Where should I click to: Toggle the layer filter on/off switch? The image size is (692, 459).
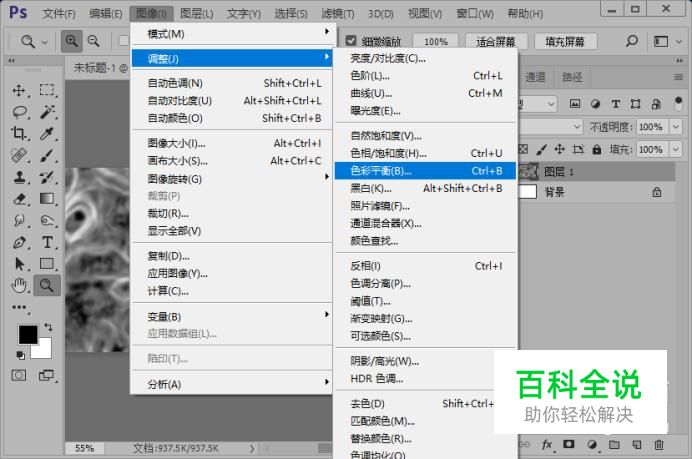click(x=679, y=104)
